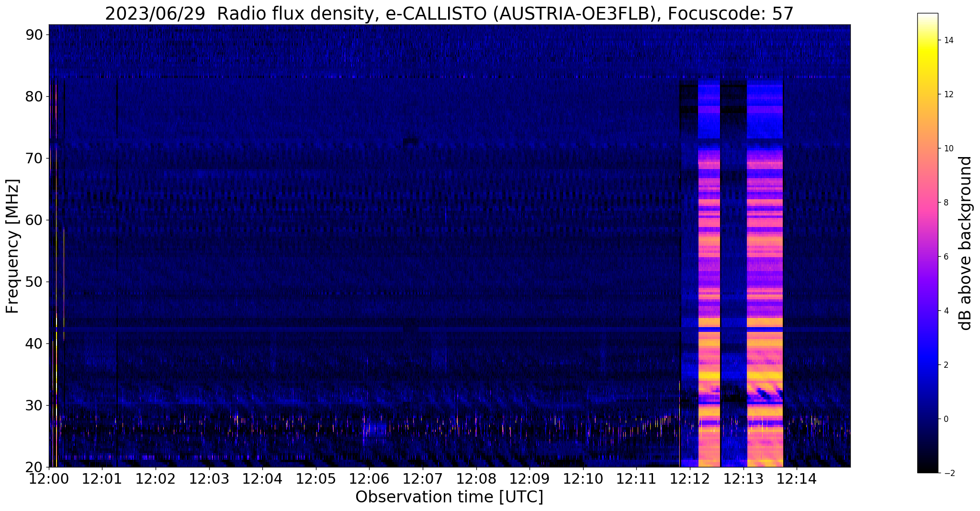This screenshot has height=511, width=980.
Task: Click the 12:10 time tick label
Action: click(583, 479)
